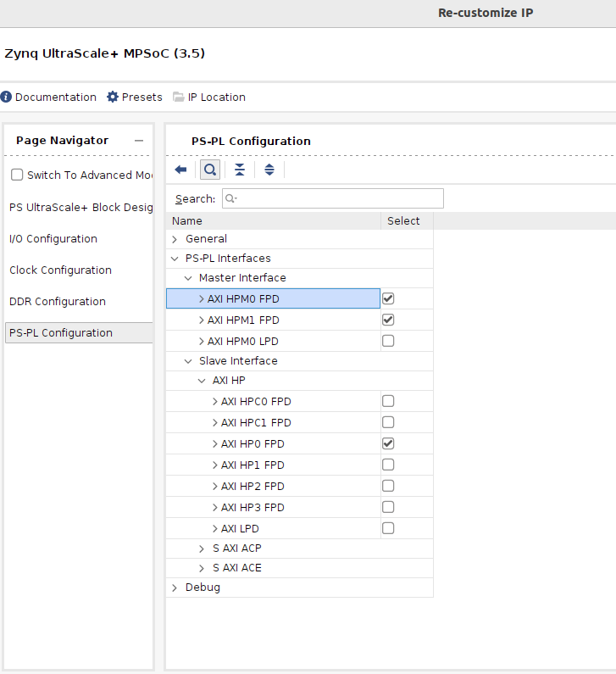Uncheck the AXI HPM0 FPD checkbox
Screen dimensions: 616x674
(x=388, y=298)
